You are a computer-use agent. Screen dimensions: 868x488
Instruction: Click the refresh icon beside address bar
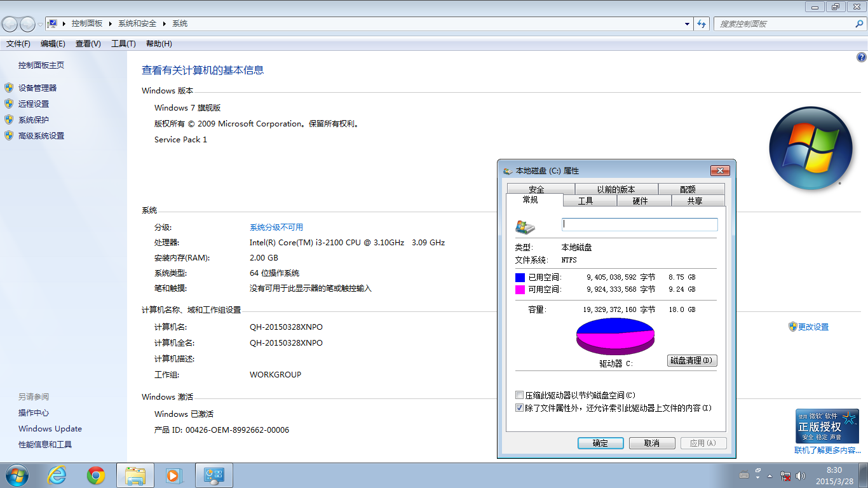click(x=702, y=24)
